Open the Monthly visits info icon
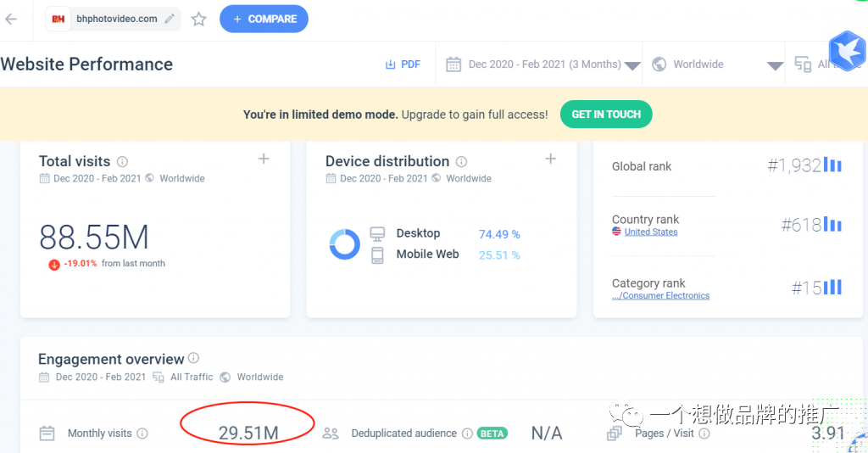Image resolution: width=868 pixels, height=453 pixels. click(142, 433)
